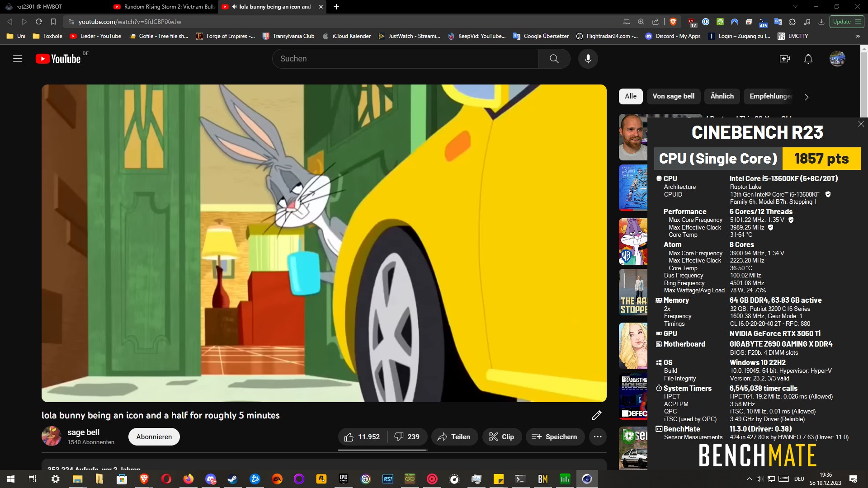Open Flightradar24.com bookmark
This screenshot has width=868, height=488.
click(607, 36)
